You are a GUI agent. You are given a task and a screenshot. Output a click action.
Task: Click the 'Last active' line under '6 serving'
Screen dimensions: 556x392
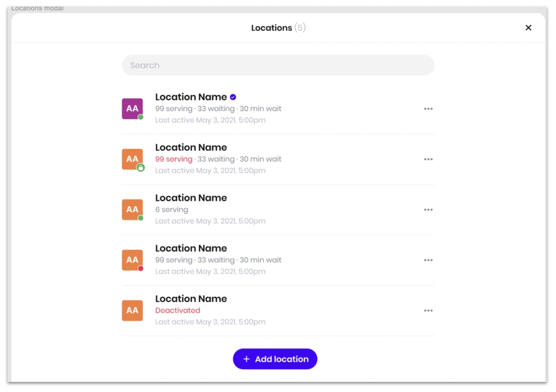pyautogui.click(x=210, y=221)
